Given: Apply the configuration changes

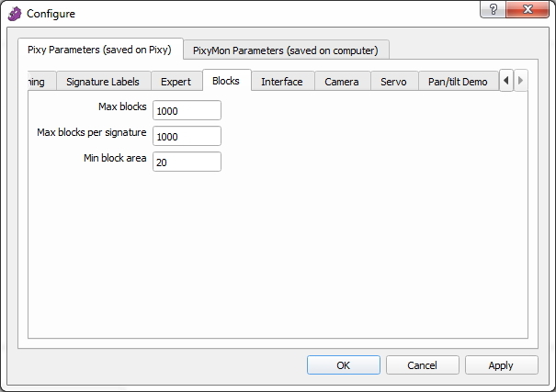Looking at the screenshot, I should pos(501,364).
